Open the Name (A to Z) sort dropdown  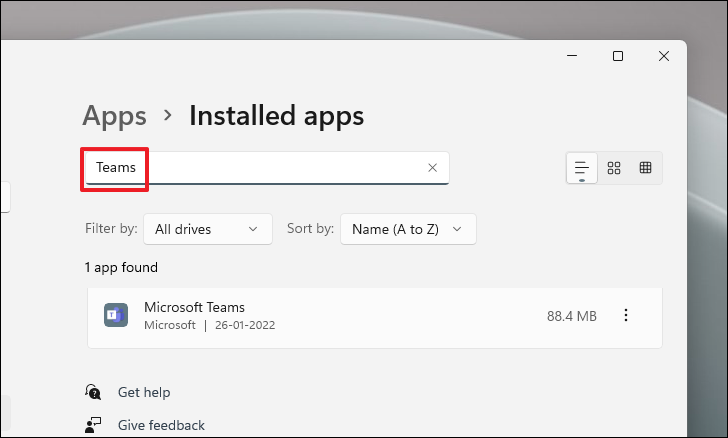pos(408,229)
